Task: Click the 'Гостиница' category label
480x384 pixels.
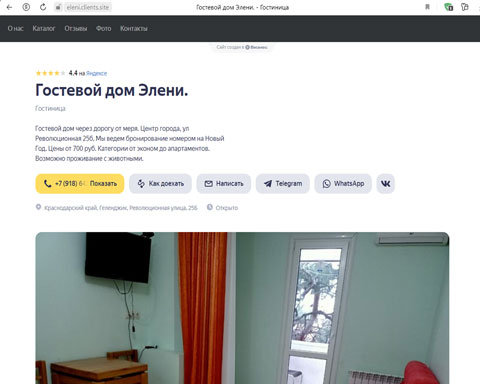Action: pos(50,109)
